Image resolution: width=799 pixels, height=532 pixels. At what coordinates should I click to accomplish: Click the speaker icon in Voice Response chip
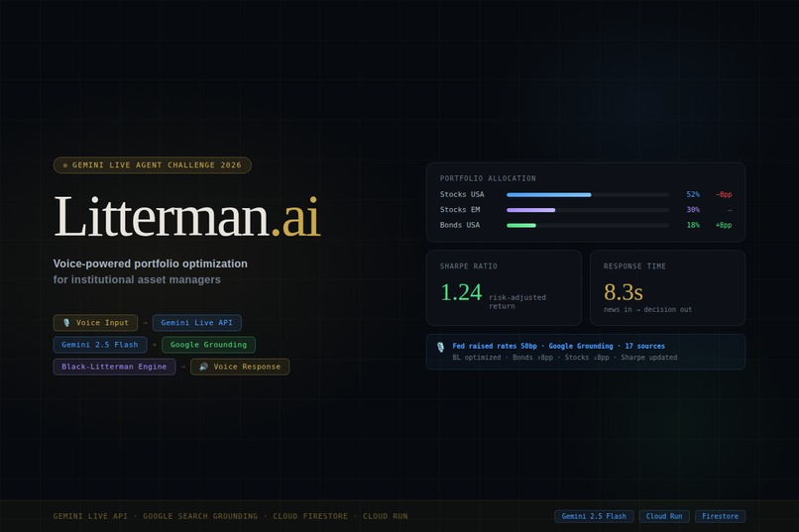click(203, 367)
